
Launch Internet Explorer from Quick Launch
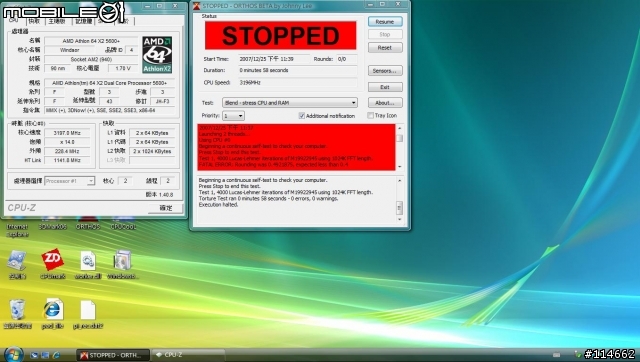[x=56, y=355]
